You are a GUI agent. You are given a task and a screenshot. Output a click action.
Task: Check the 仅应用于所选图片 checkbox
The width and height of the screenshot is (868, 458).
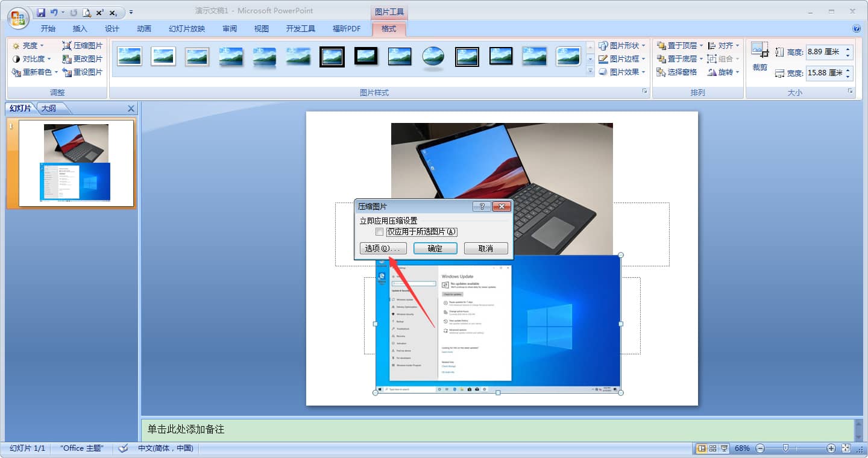pyautogui.click(x=380, y=232)
